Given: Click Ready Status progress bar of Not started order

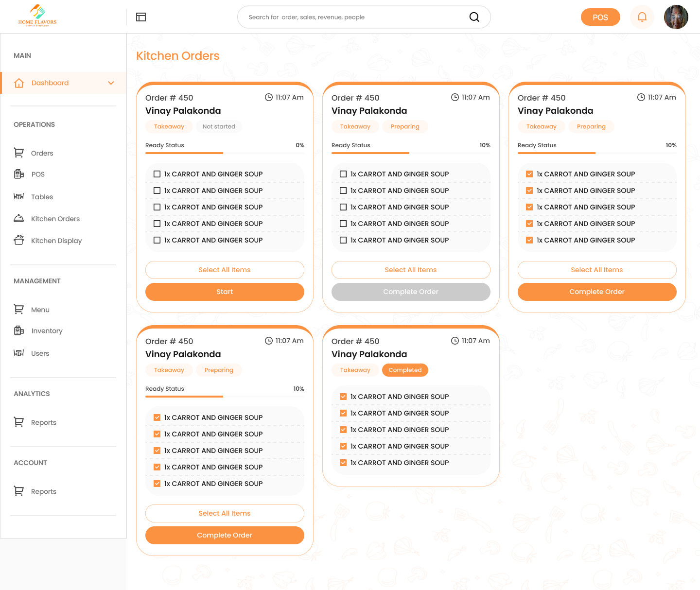Looking at the screenshot, I should 225,153.
